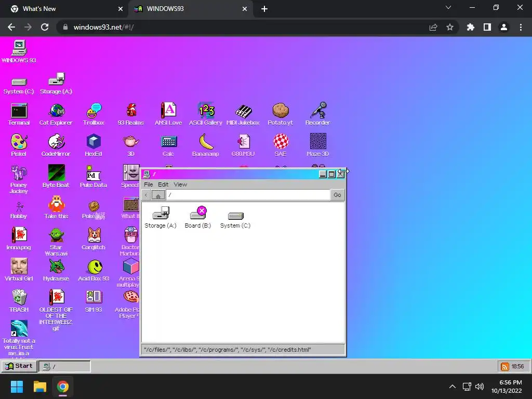The image size is (532, 399).
Task: Click the Go button in explorer
Action: point(337,195)
